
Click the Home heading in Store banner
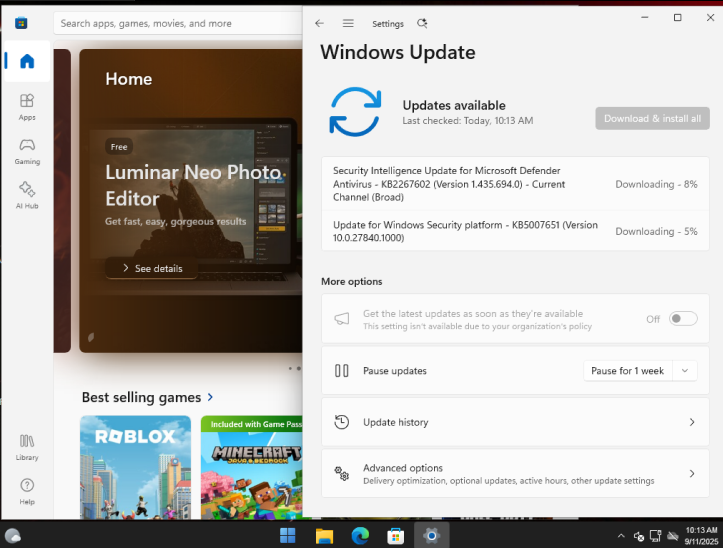point(129,79)
